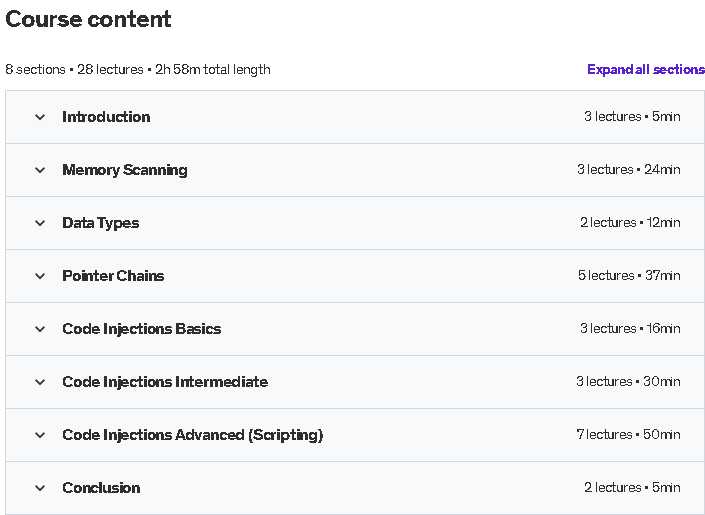This screenshot has width=705, height=515.
Task: Click the '3 lectures • 30min' text
Action: point(628,381)
